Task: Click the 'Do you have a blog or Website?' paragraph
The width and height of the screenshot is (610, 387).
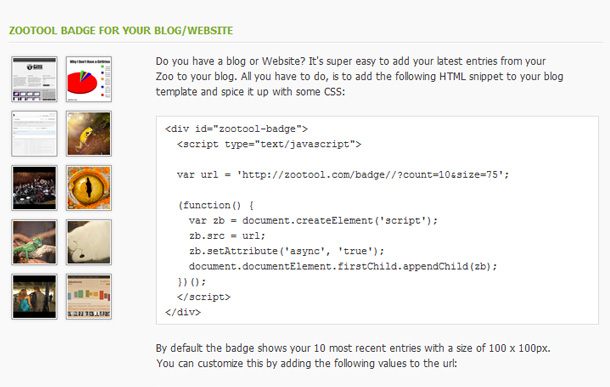Action: point(359,76)
